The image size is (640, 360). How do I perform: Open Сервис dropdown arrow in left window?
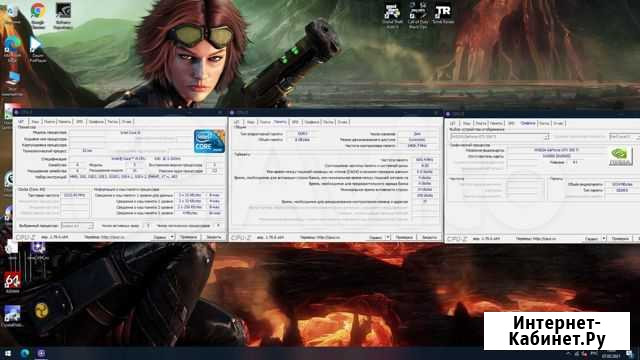172,237
